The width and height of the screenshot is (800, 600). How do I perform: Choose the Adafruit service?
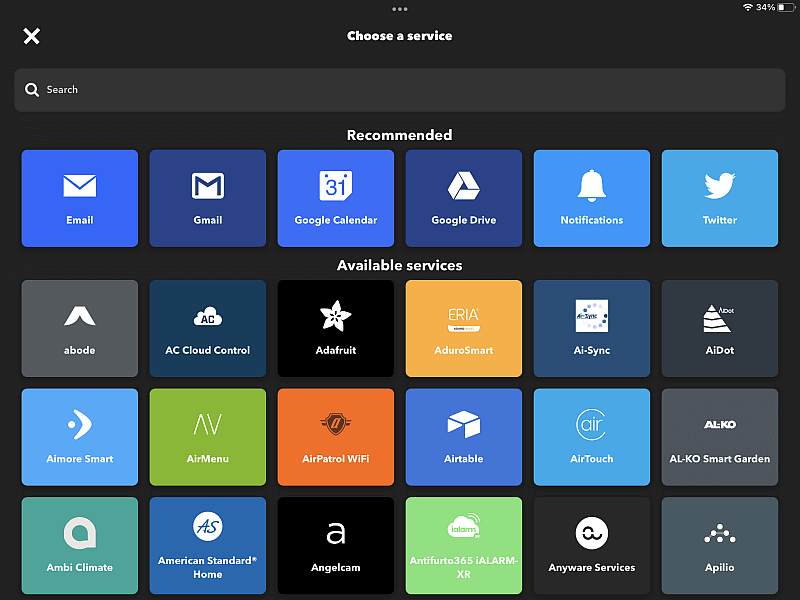tap(336, 329)
